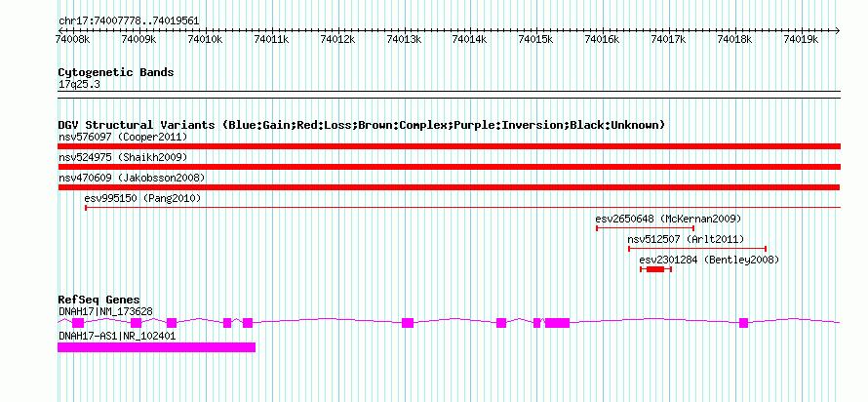868x402 pixels.
Task: Click the 74015k ruler tick label
Action: tap(535, 39)
